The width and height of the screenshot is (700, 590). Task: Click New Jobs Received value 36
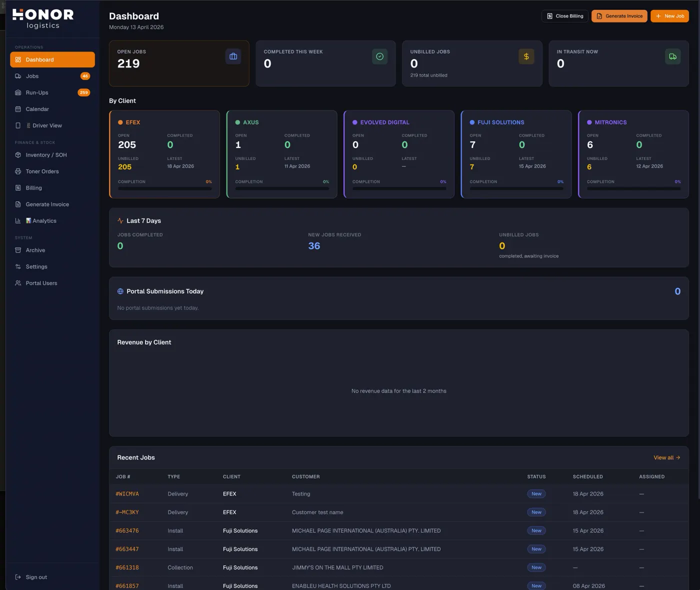tap(314, 246)
